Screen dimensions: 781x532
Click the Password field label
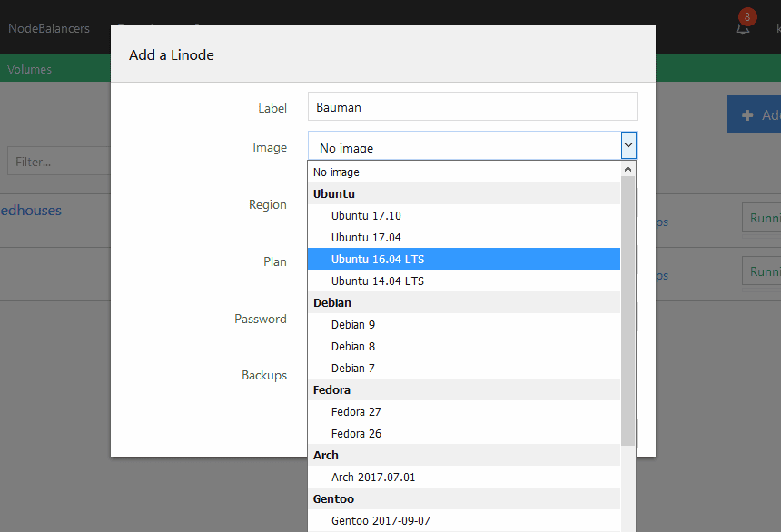click(x=260, y=319)
